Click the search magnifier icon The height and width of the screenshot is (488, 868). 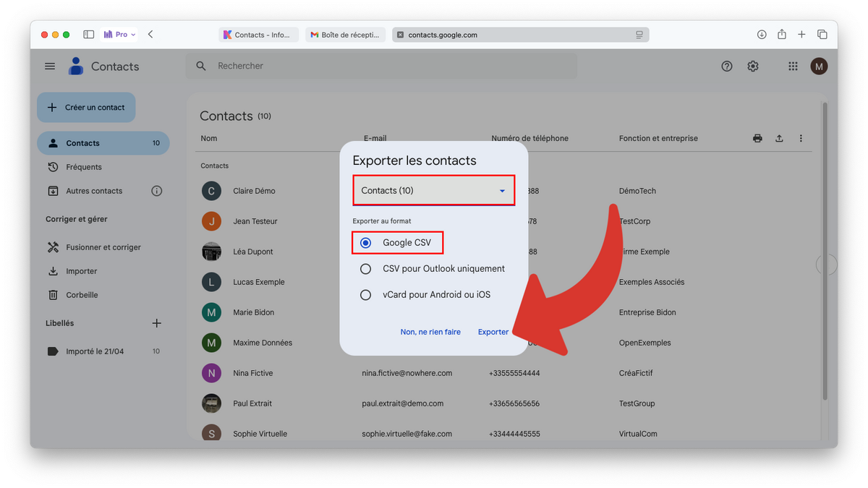pyautogui.click(x=201, y=66)
